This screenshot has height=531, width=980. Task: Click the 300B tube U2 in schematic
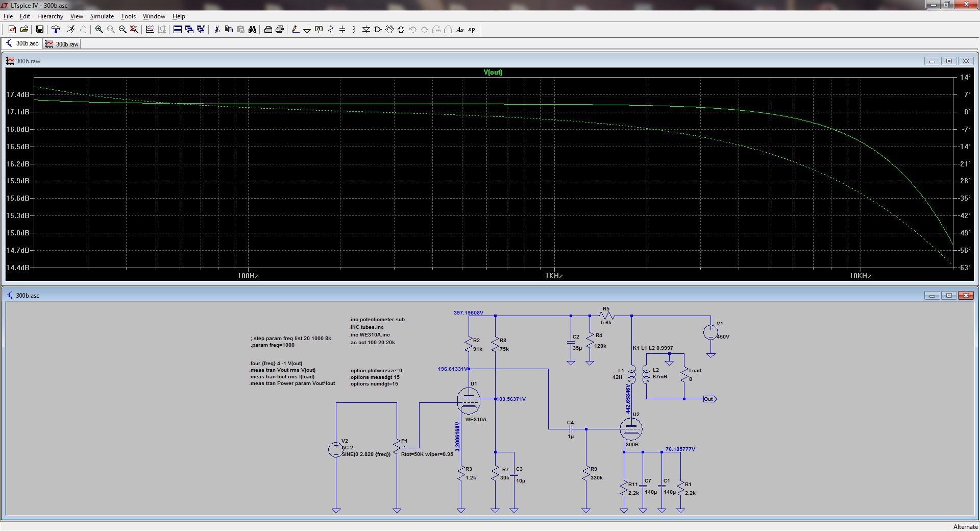(x=631, y=429)
